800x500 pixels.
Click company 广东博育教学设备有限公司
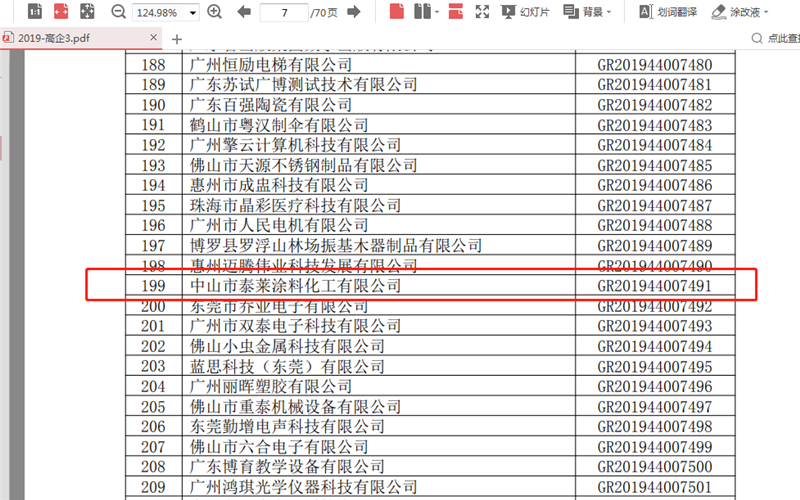coord(287,467)
